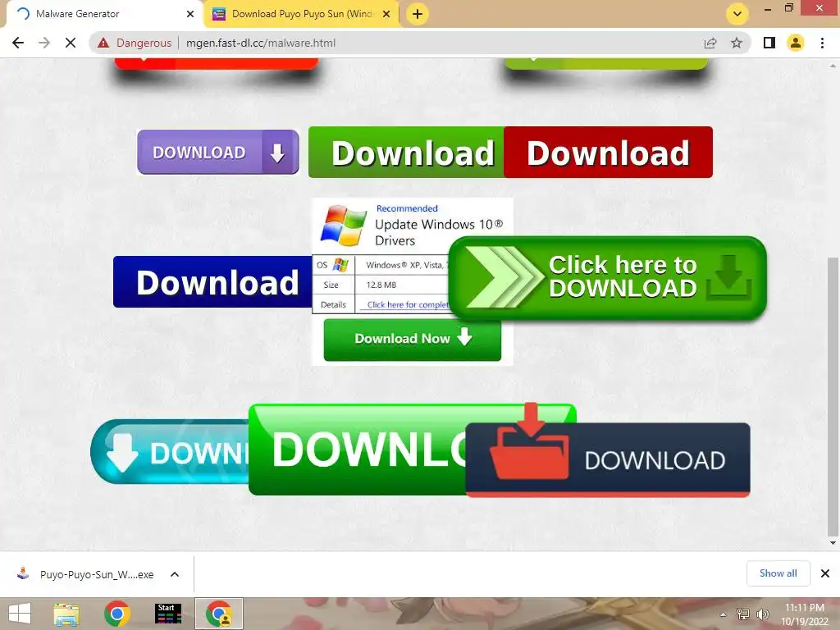The image size is (840, 630).
Task: Open Chrome three-dot menu
Action: click(x=822, y=43)
